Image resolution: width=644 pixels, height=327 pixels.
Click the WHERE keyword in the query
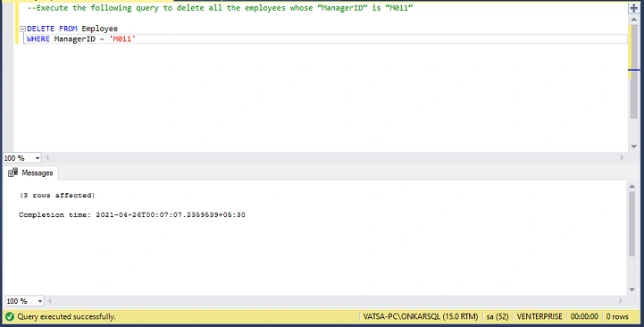[x=38, y=39]
